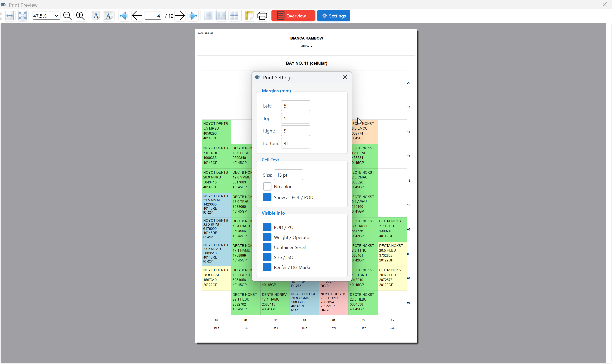Click the BAY NO. 11 (cellular) heading
The width and height of the screenshot is (612, 364).
tap(306, 63)
